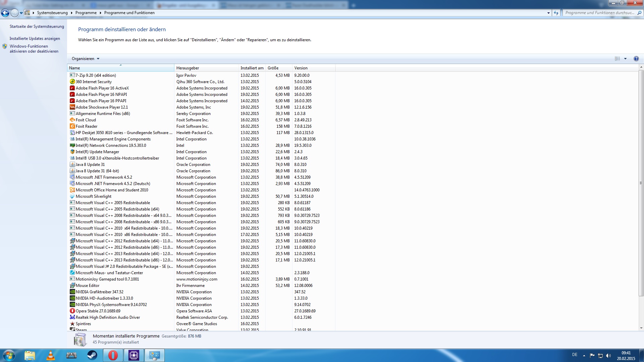Click the Foxit Cloud icon

pyautogui.click(x=72, y=120)
